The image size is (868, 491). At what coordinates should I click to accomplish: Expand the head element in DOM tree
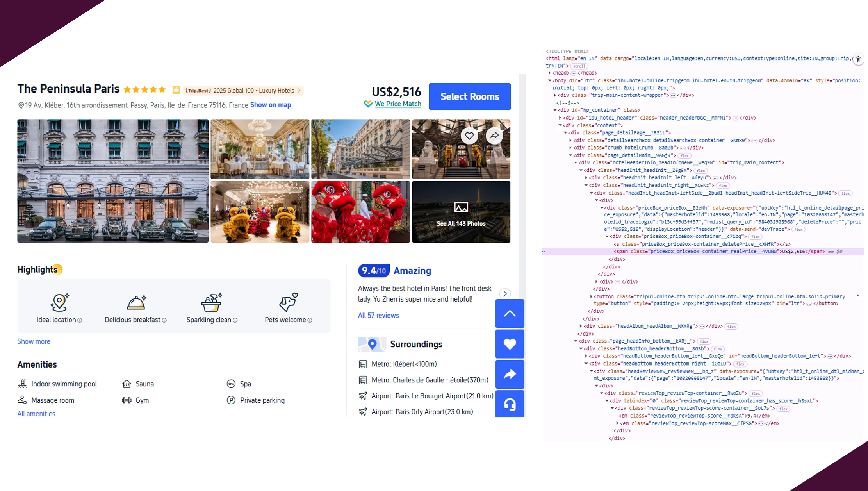[550, 73]
